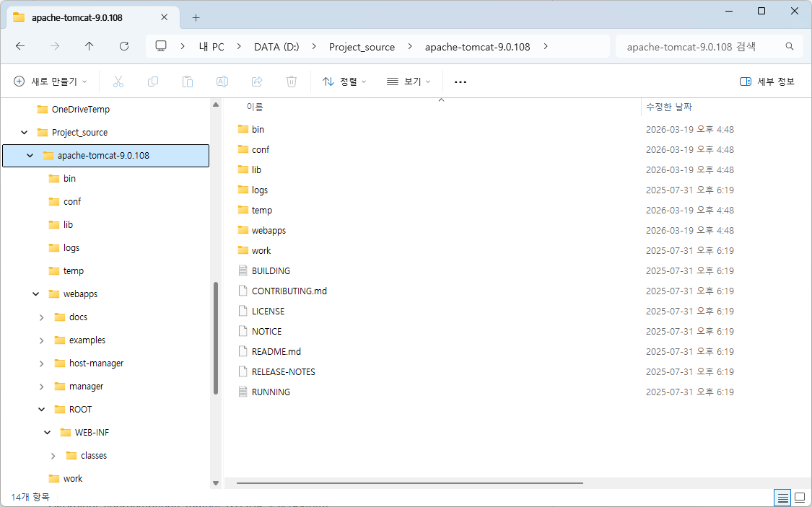
Task: Select the logs folder name in file list
Action: pyautogui.click(x=259, y=190)
